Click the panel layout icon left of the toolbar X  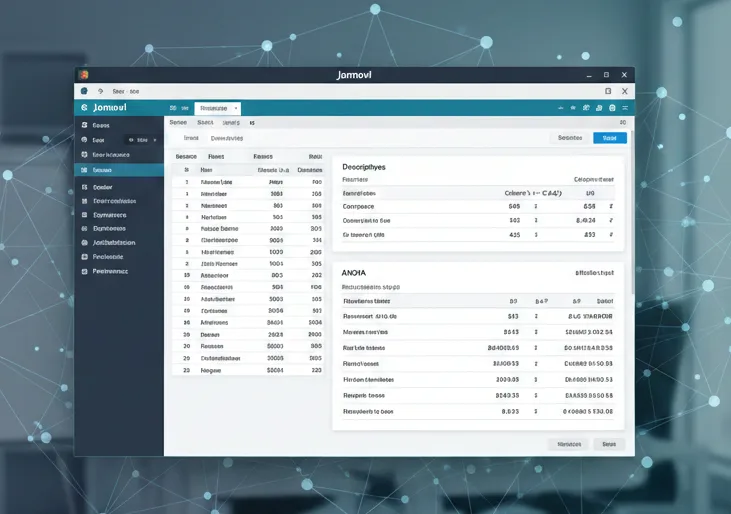point(608,91)
